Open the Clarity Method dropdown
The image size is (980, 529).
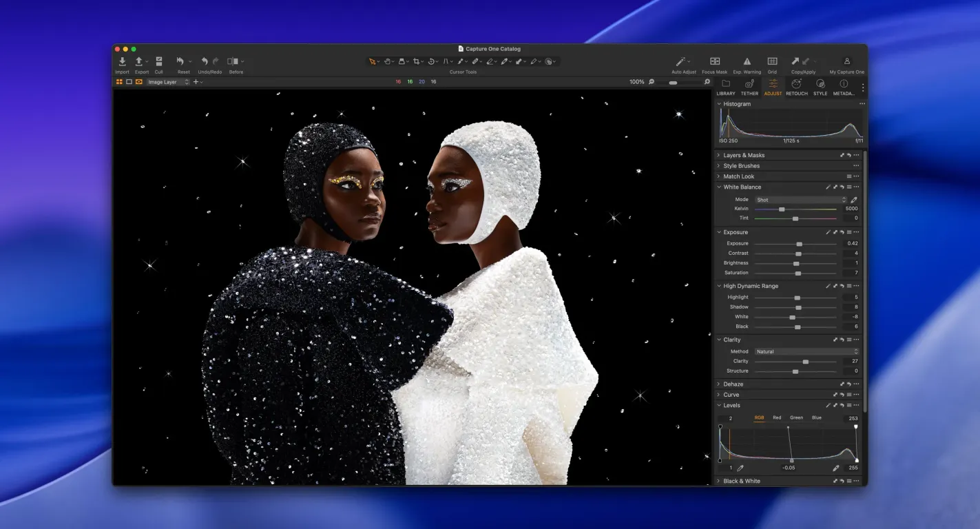(806, 351)
